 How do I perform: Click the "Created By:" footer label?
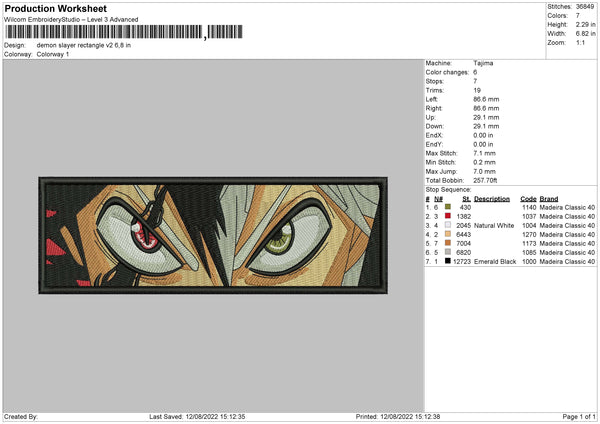(x=21, y=417)
